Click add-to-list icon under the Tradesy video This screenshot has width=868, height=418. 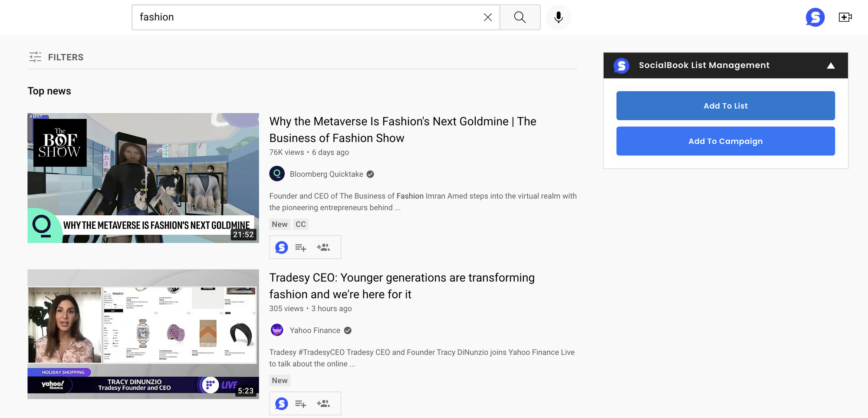coord(301,404)
